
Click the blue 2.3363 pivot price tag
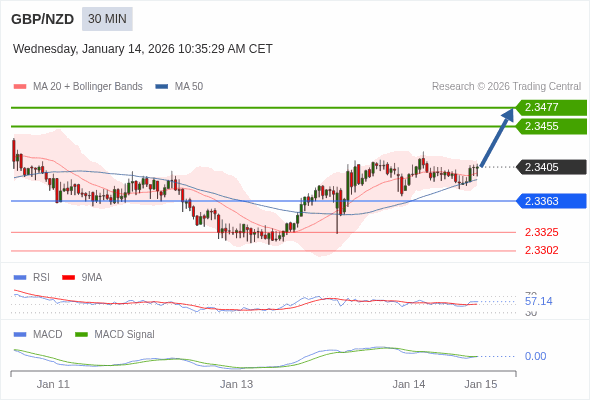[551, 201]
